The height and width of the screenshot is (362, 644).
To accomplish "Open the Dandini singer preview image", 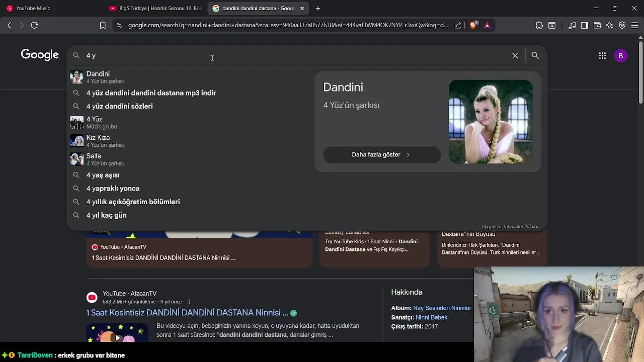I will [x=491, y=122].
